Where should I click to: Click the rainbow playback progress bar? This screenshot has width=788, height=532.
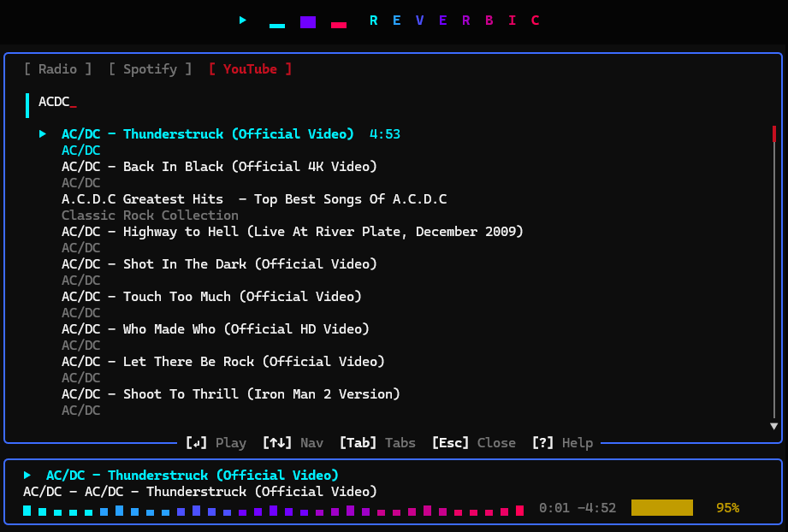point(274,511)
